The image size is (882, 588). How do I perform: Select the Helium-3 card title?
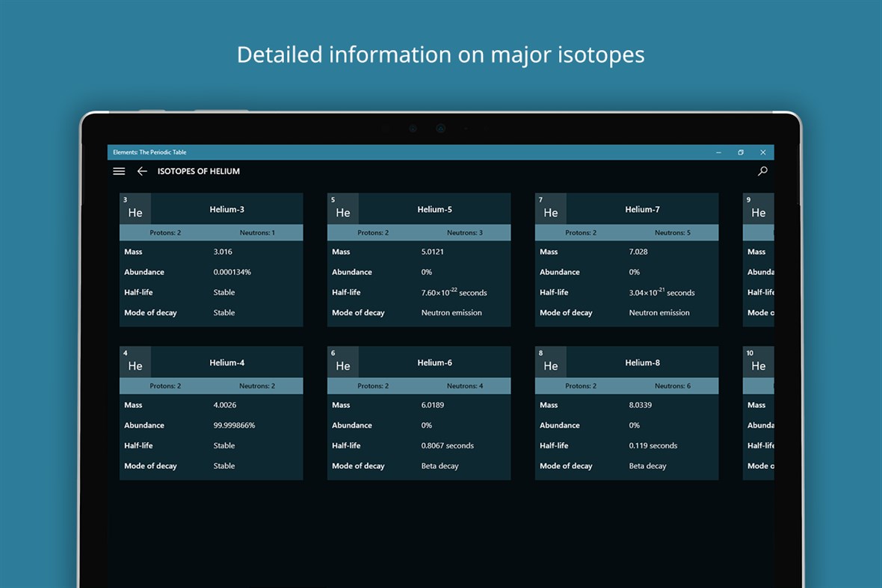[226, 209]
